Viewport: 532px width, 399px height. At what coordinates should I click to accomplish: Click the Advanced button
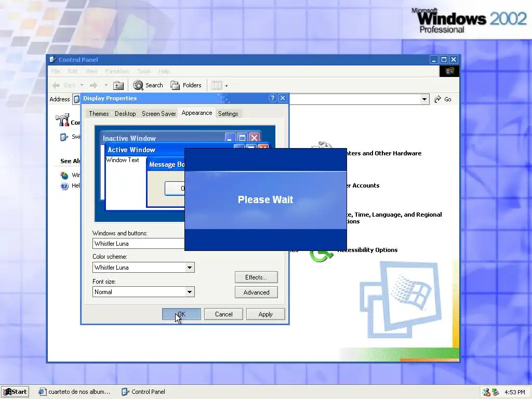tap(256, 292)
